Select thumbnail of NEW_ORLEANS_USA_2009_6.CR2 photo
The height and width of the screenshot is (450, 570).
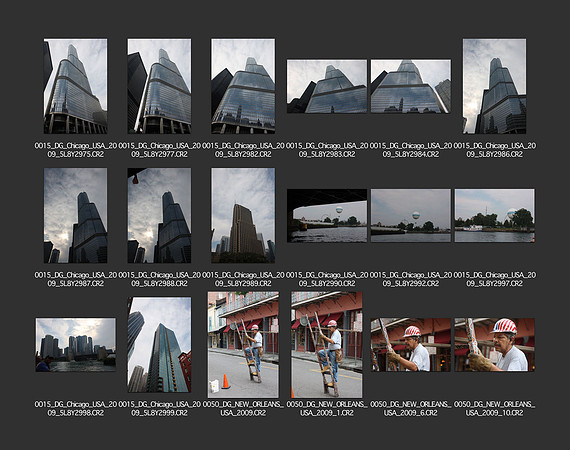pos(411,345)
